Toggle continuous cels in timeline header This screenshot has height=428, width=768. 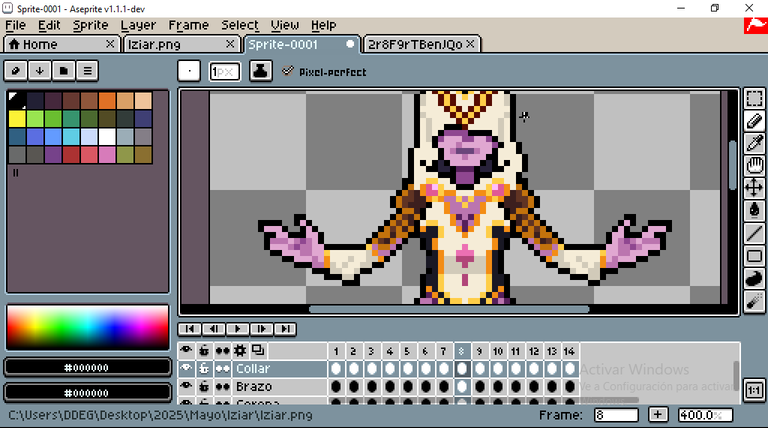pos(222,351)
